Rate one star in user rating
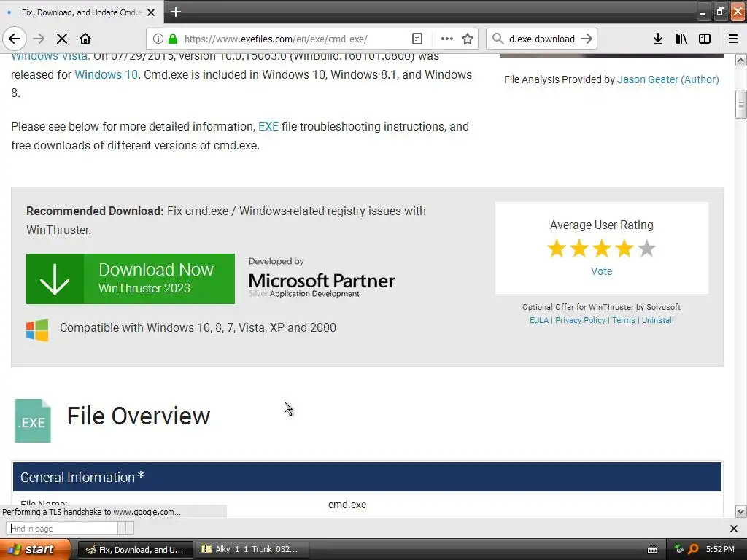The height and width of the screenshot is (560, 747). point(557,248)
